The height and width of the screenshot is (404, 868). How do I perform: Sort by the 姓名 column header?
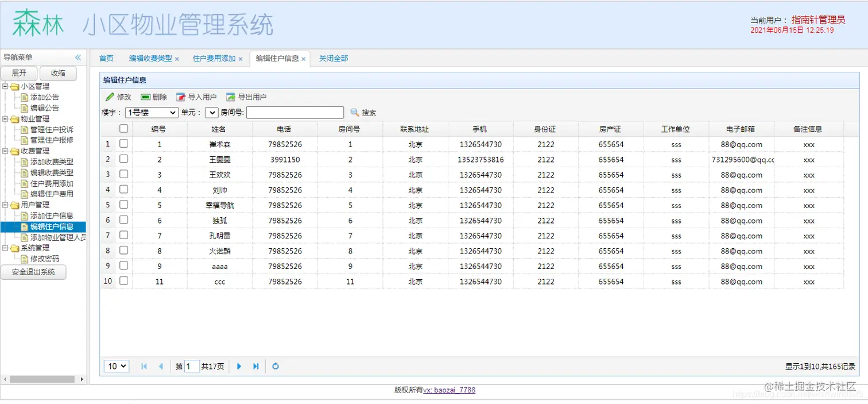(219, 129)
